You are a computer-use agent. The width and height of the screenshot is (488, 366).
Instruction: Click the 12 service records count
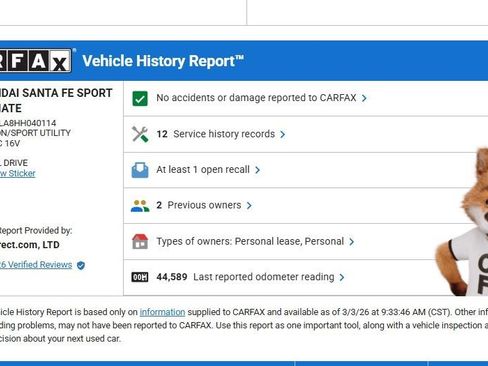point(162,134)
